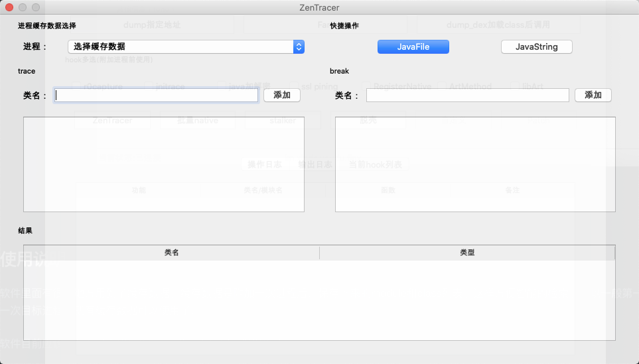Focus the break 类名 input field
639x364 pixels.
pos(467,95)
